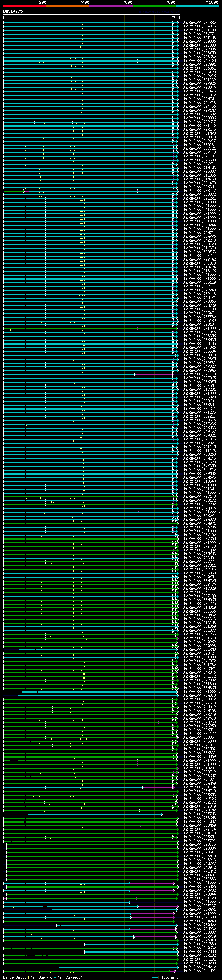Select the UniRef100_A7TZ75 label

point(199,412)
